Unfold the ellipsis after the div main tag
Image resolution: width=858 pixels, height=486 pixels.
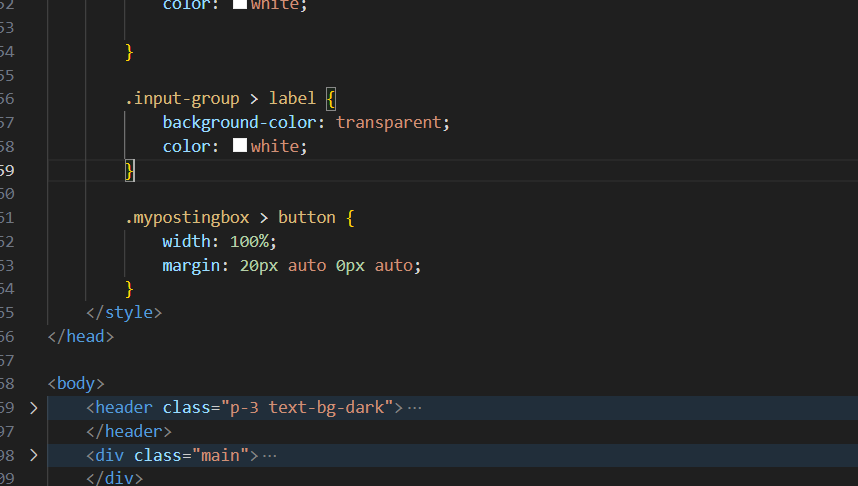(270, 455)
